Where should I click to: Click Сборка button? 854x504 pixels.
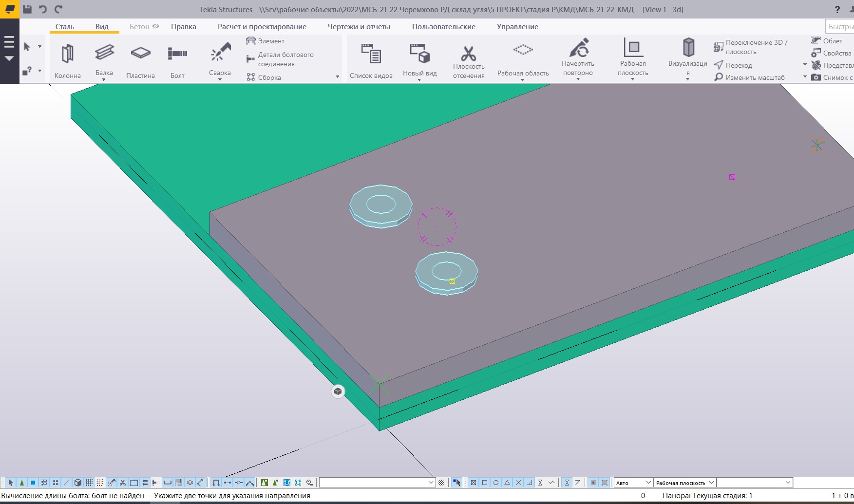(x=264, y=77)
